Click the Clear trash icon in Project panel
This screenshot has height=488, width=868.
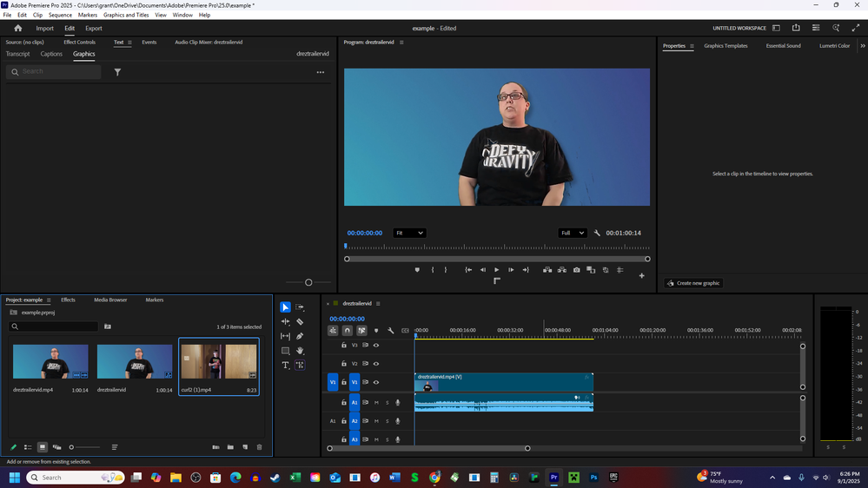click(x=259, y=447)
